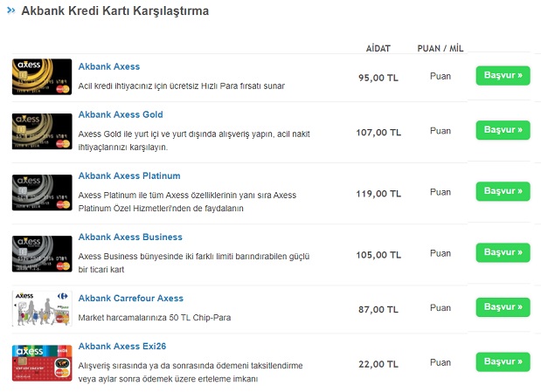Click the Akbank Axess gold card image

(42, 77)
